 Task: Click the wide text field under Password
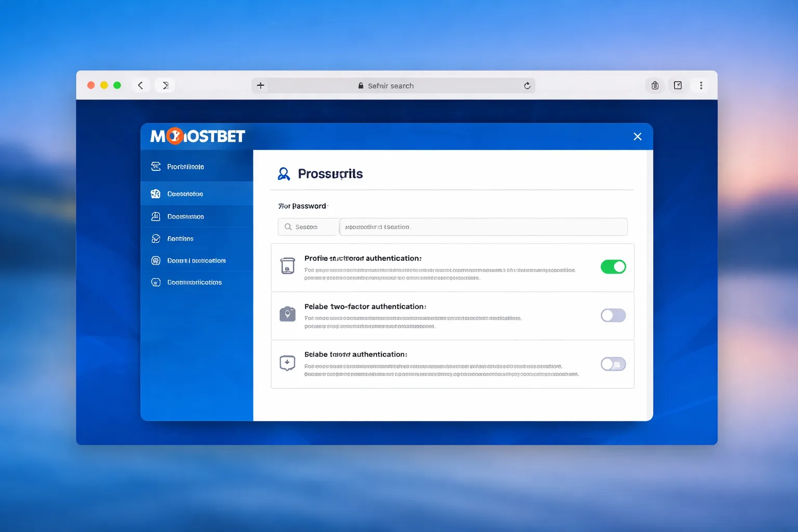point(483,227)
